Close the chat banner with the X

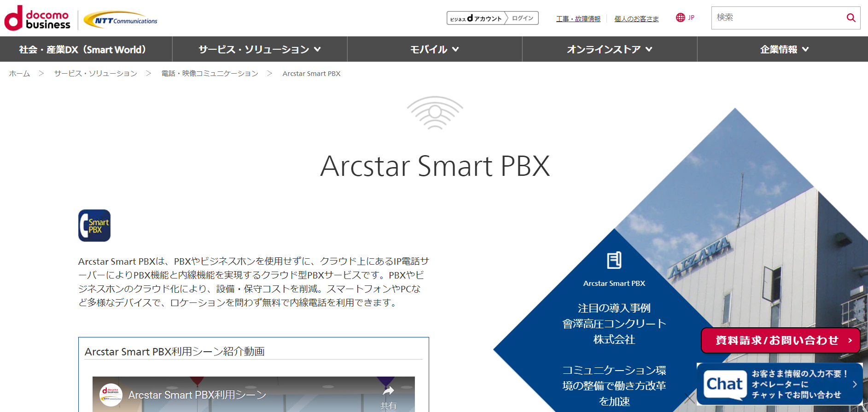click(689, 398)
